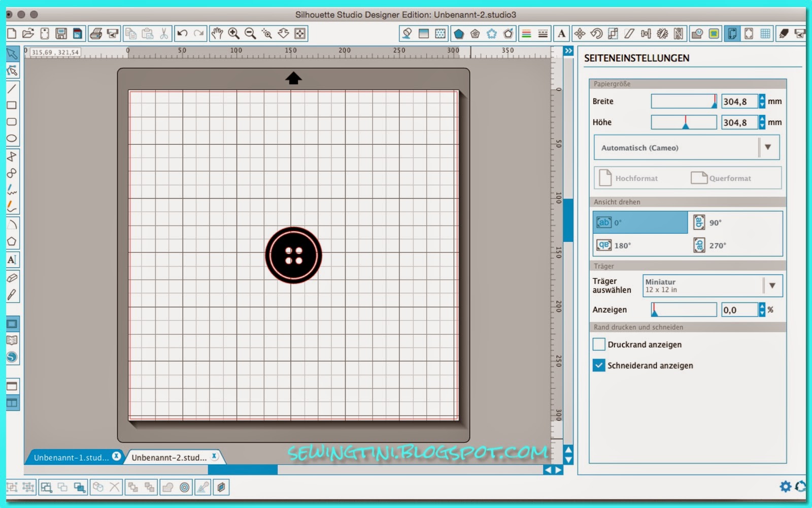Click the vertical scrollbar thumb
The image size is (812, 508).
[568, 220]
